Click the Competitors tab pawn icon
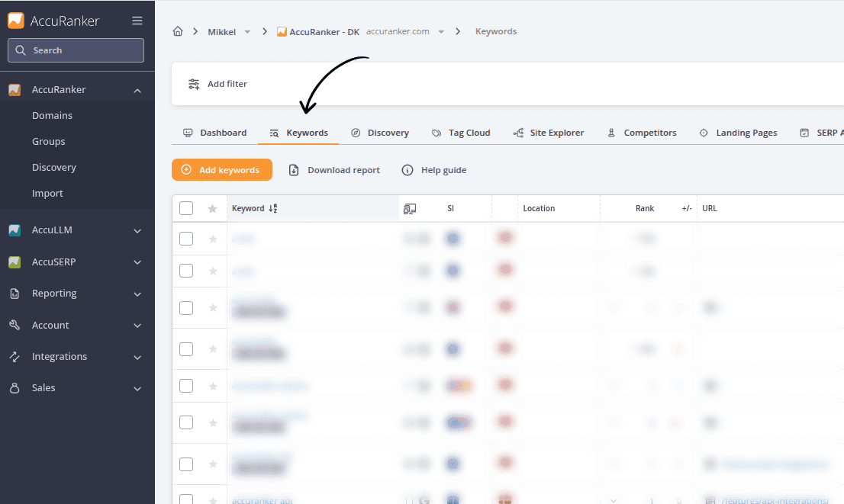This screenshot has width=844, height=504. pos(611,133)
